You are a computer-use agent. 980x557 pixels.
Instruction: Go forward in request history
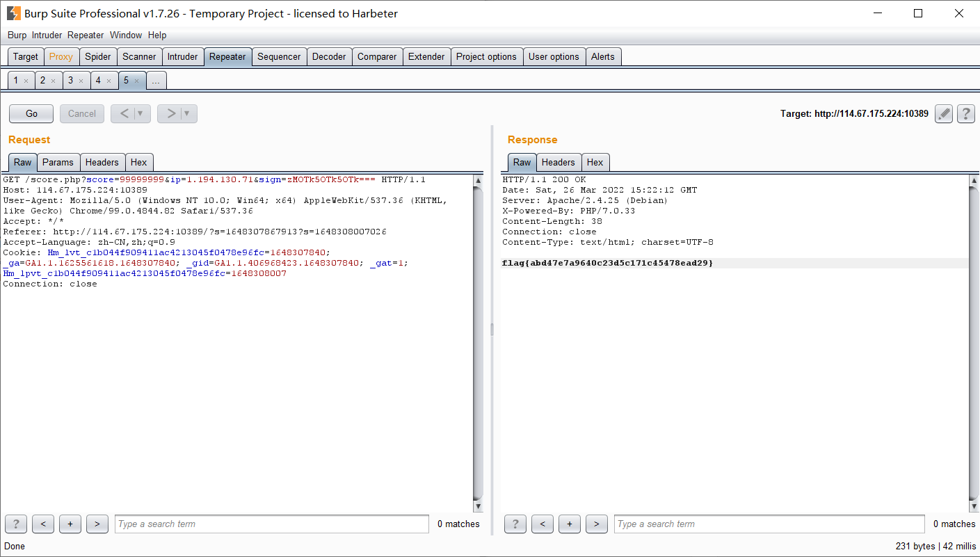pos(170,114)
